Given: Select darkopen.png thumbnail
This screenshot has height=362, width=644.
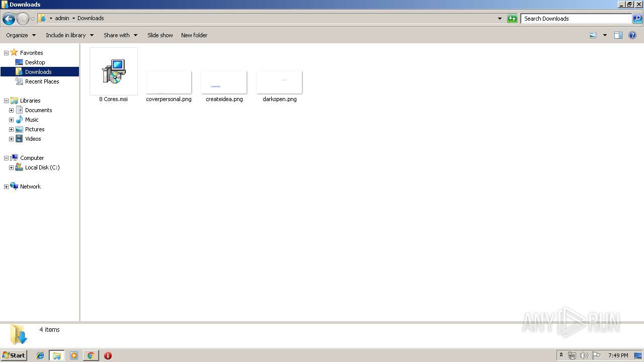Looking at the screenshot, I should point(279,82).
